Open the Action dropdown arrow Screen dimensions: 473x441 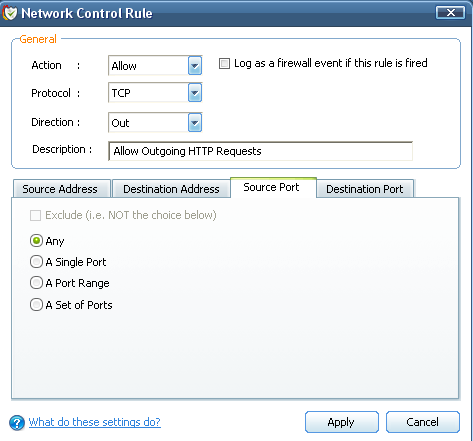[x=195, y=65]
